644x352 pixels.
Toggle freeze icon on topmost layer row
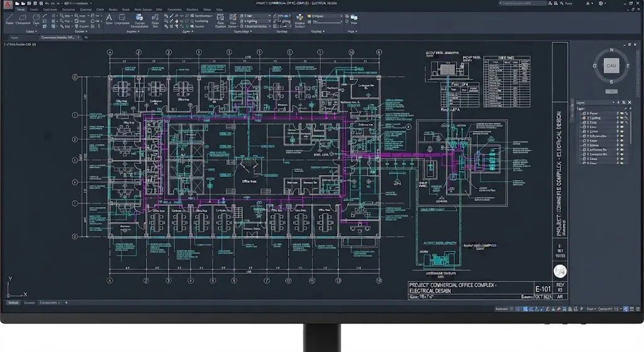618,113
